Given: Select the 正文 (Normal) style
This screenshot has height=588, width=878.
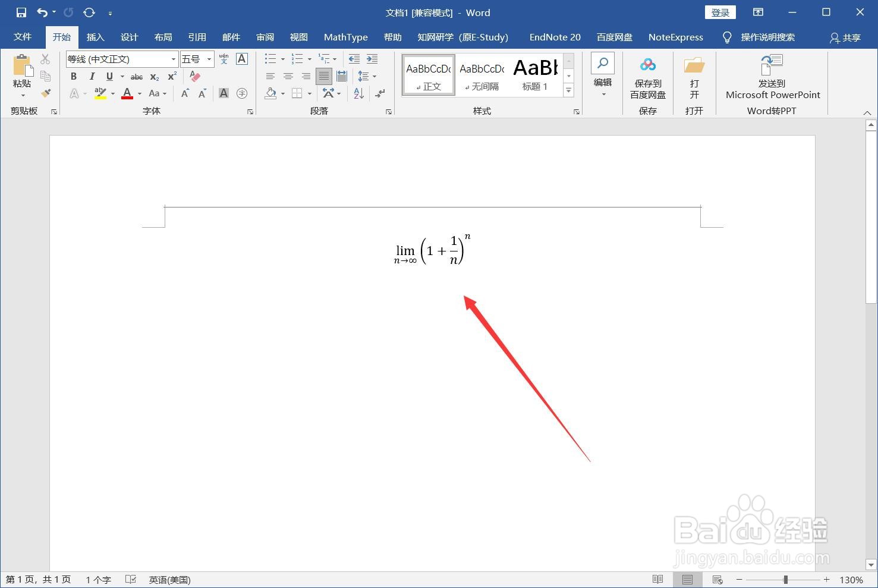Looking at the screenshot, I should coord(428,74).
